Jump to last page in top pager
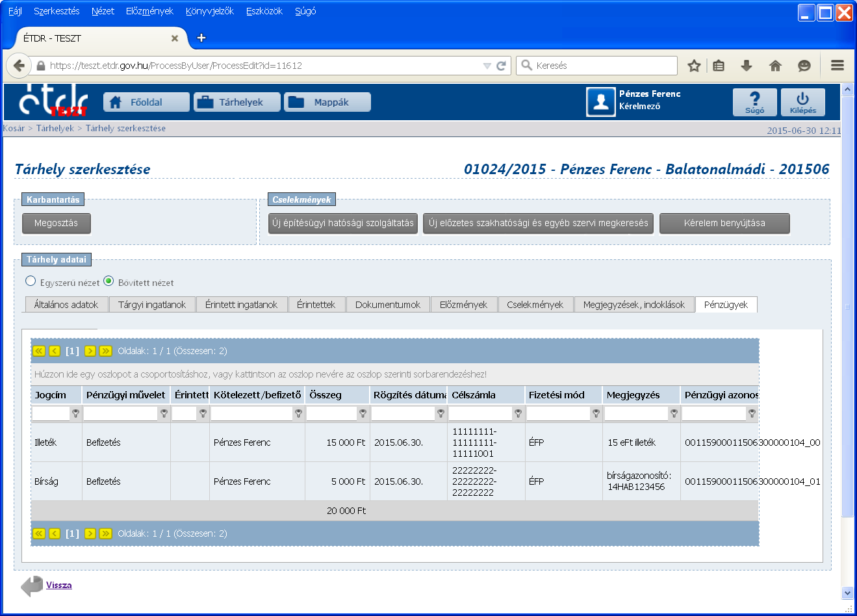857x616 pixels. [x=105, y=351]
